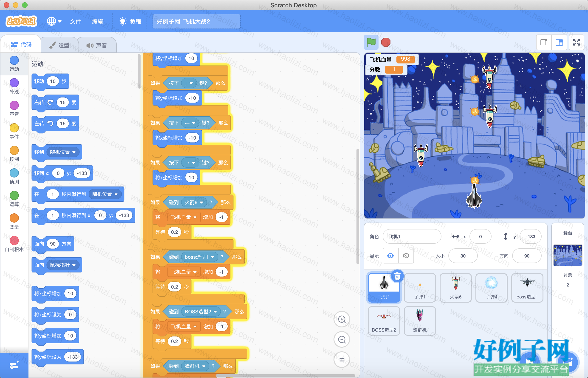588x378 pixels.
Task: Select the 运动 block category
Action: coord(14,64)
